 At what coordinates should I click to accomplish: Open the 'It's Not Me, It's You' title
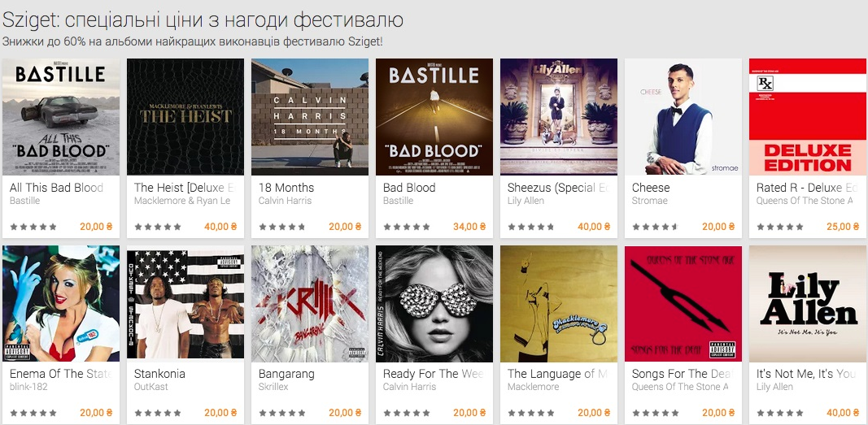pyautogui.click(x=806, y=374)
